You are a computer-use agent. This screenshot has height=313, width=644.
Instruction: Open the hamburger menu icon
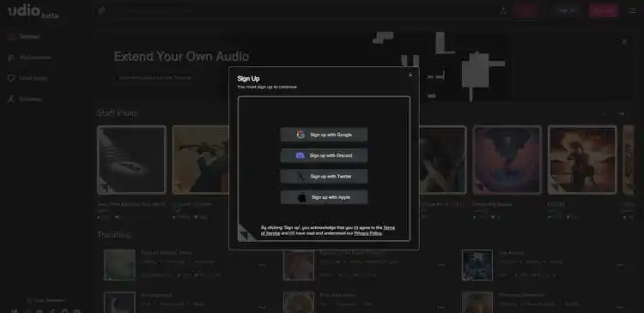coord(632,10)
